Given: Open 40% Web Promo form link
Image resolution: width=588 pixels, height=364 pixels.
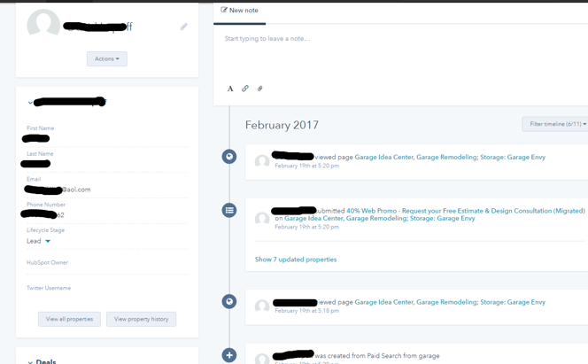Looking at the screenshot, I should [x=466, y=211].
